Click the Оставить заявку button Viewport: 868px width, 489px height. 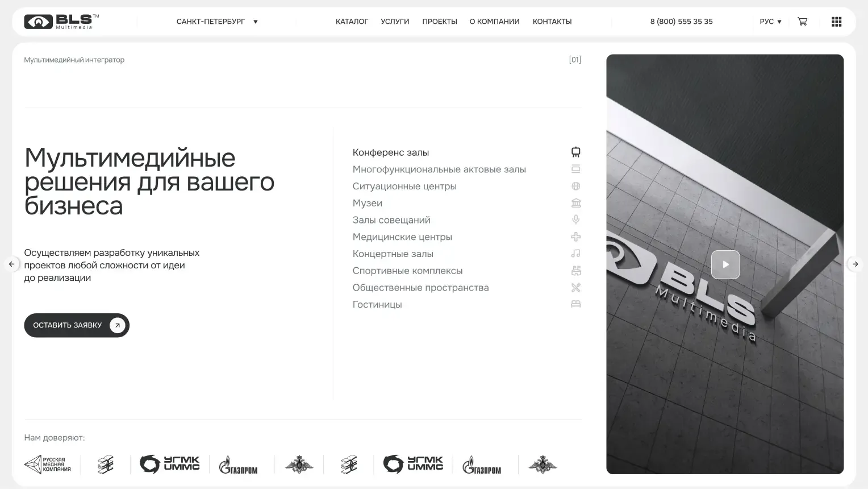(77, 325)
